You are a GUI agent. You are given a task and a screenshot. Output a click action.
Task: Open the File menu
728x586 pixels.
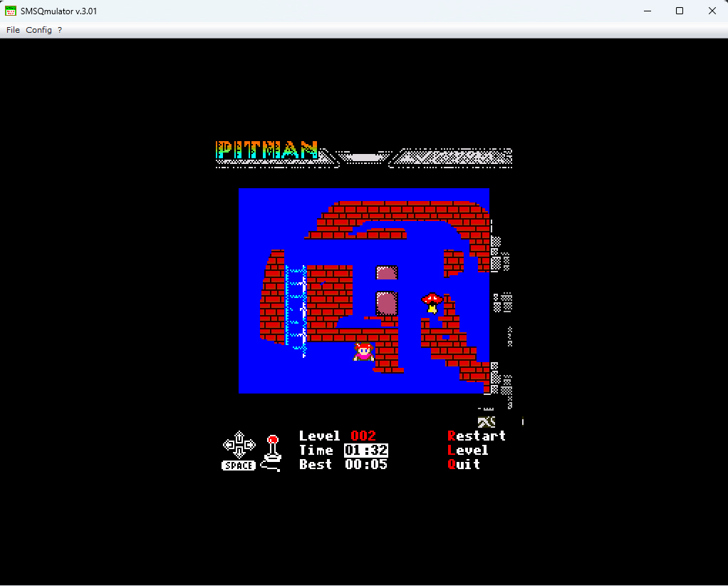13,30
